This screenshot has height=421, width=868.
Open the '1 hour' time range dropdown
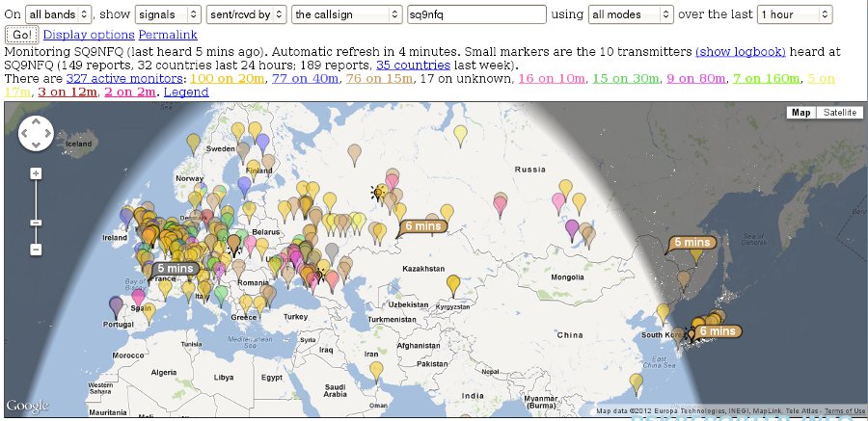[x=794, y=14]
